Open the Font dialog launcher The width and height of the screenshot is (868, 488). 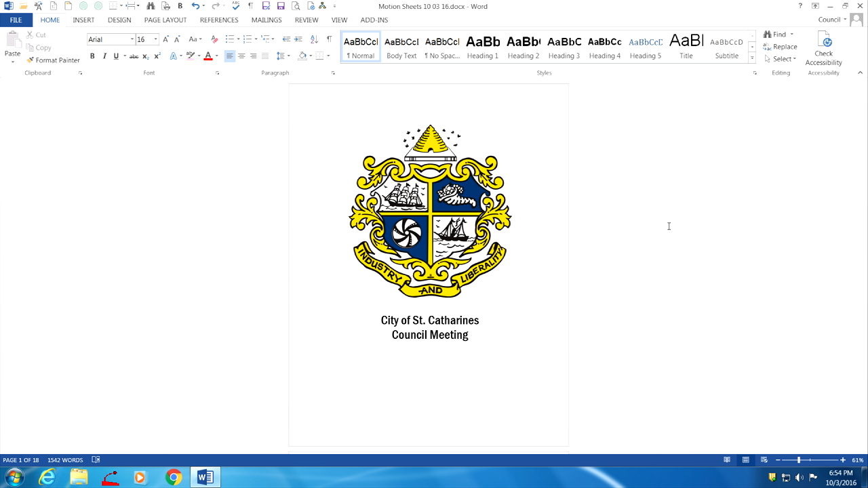click(x=218, y=73)
